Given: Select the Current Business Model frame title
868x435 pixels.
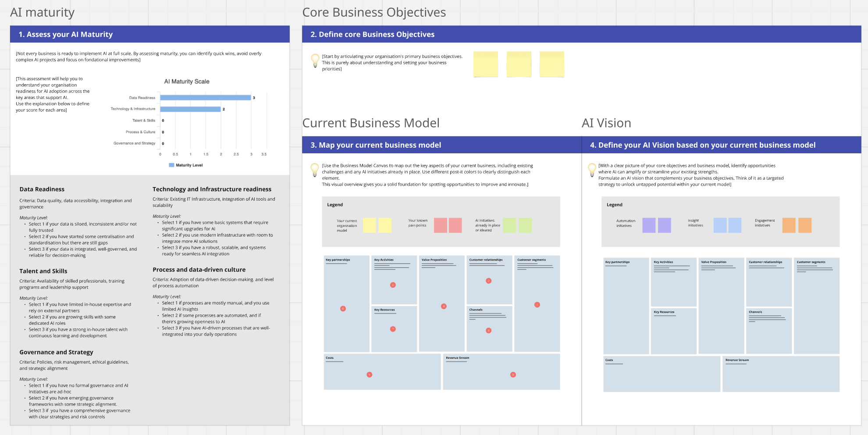Looking at the screenshot, I should pyautogui.click(x=370, y=123).
